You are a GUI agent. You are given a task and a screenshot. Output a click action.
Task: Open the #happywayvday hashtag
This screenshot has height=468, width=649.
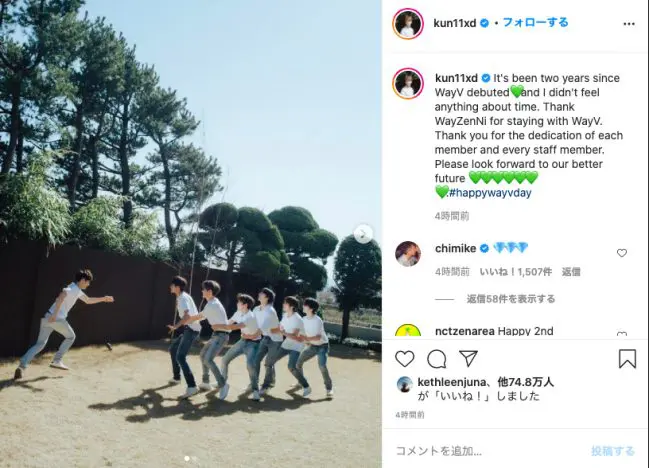[490, 192]
